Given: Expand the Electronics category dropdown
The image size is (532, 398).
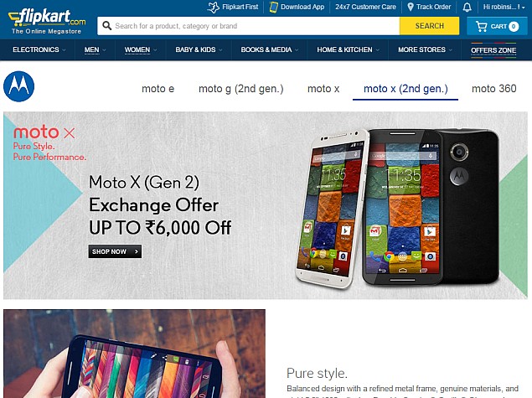Looking at the screenshot, I should [39, 50].
